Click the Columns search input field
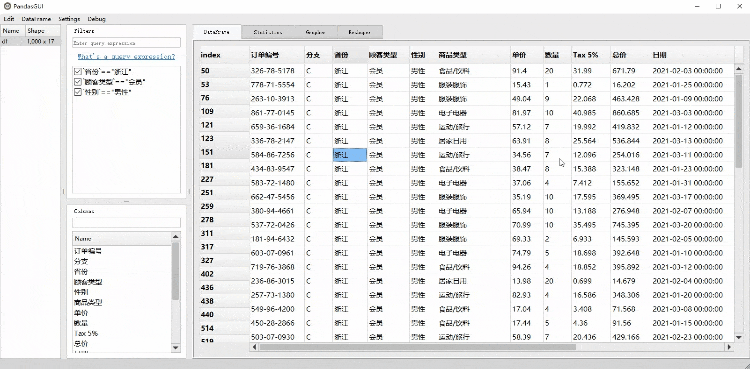Image resolution: width=750 pixels, height=369 pixels. (126, 223)
